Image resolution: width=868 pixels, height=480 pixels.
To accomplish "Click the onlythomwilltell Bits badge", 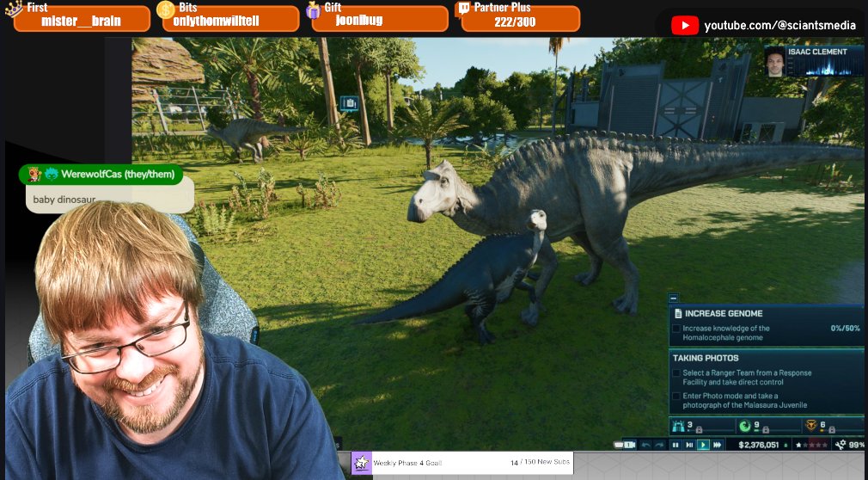I will click(x=231, y=21).
